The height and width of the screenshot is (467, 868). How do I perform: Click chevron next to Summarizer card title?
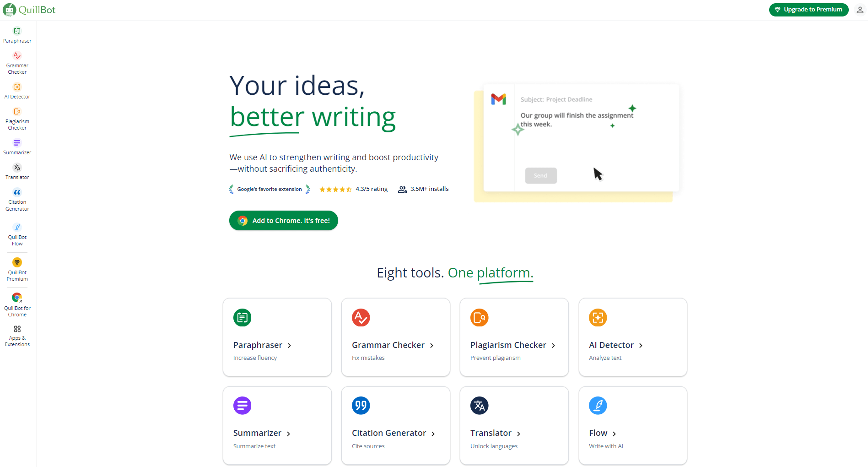point(288,434)
